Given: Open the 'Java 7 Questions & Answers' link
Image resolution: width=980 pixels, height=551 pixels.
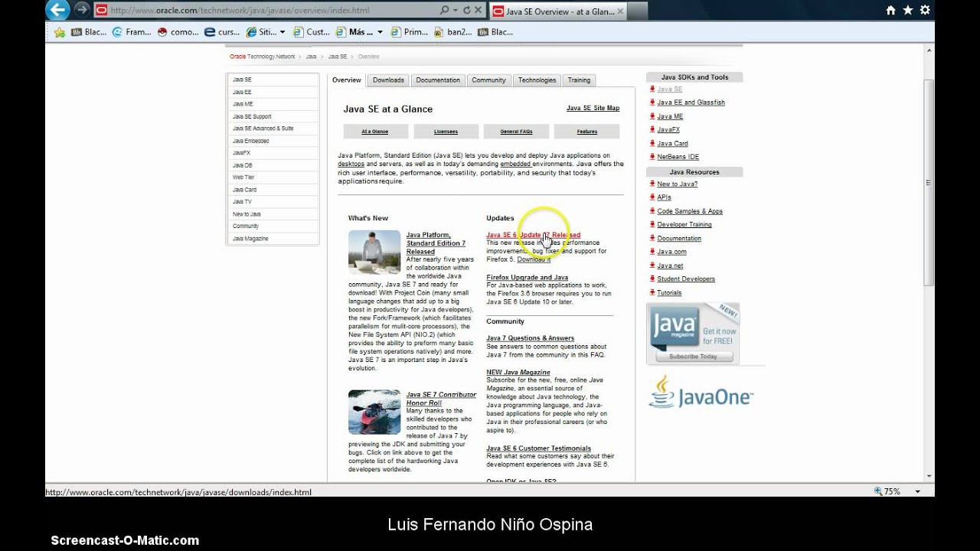Looking at the screenshot, I should (530, 338).
